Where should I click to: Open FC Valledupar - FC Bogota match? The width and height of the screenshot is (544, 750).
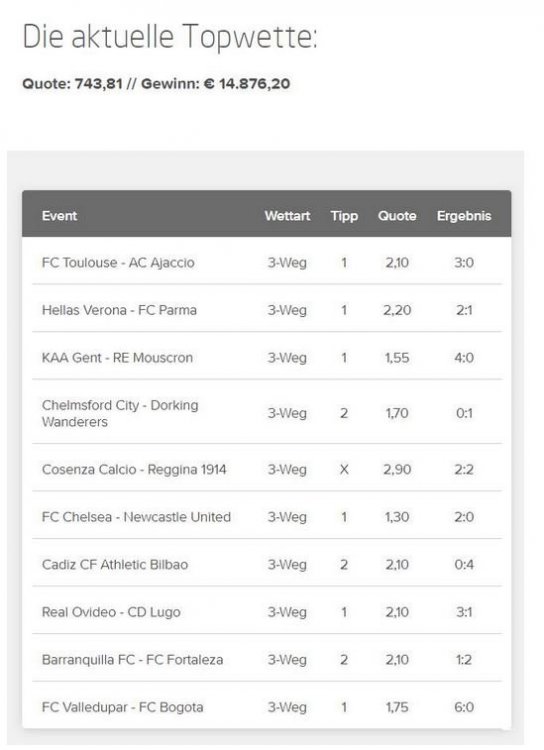[122, 707]
